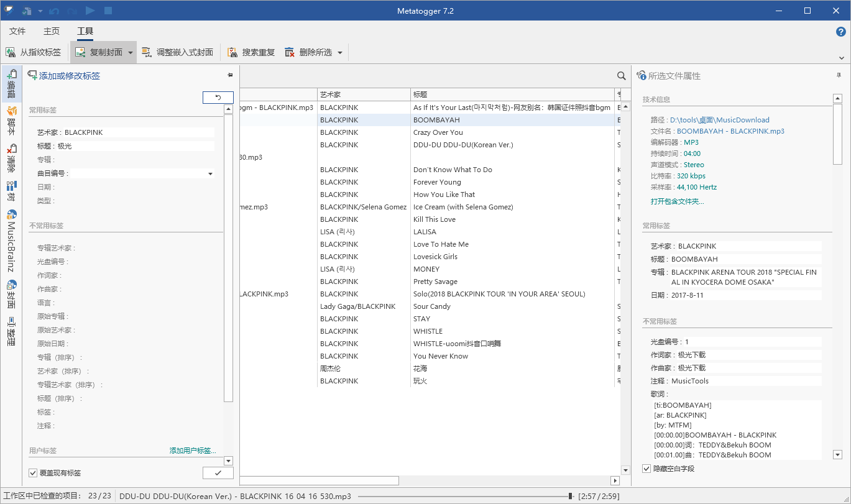This screenshot has height=504, width=851.
Task: Select the Kill This Love row
Action: (430, 219)
